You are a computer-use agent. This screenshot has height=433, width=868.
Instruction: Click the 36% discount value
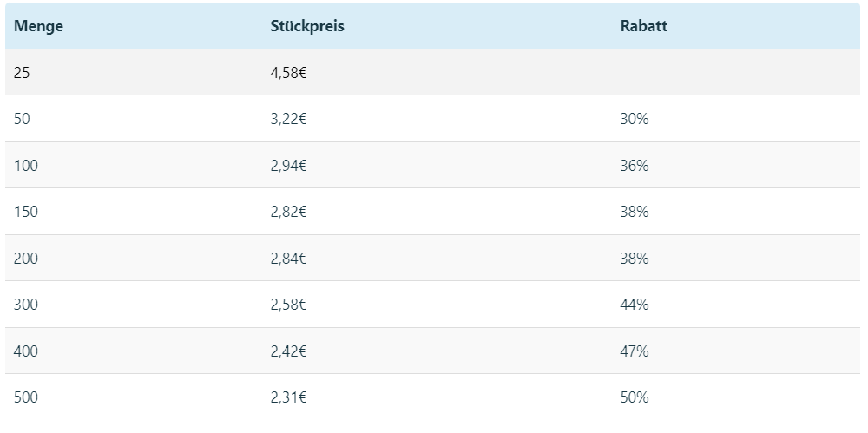pyautogui.click(x=635, y=165)
